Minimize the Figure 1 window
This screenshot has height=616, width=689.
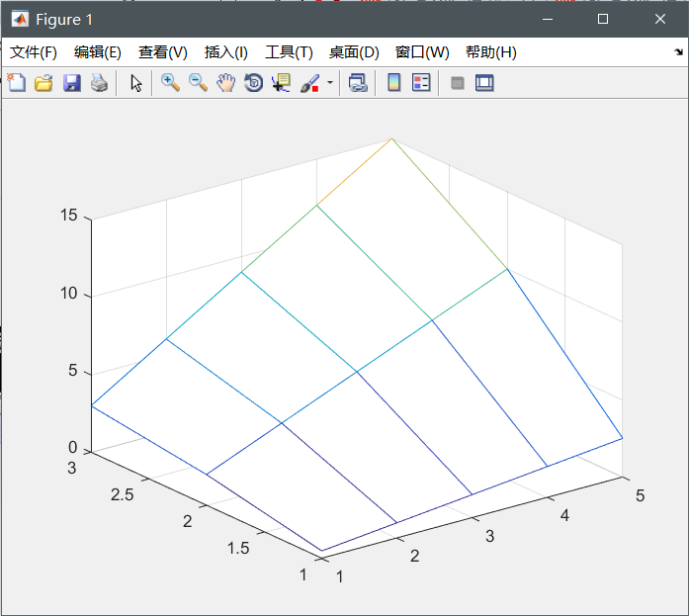coord(548,19)
